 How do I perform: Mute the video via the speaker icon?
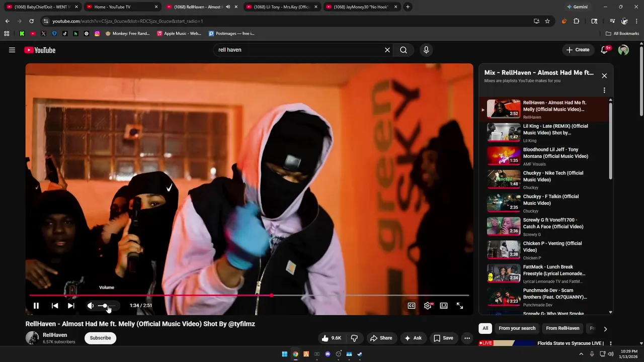91,306
